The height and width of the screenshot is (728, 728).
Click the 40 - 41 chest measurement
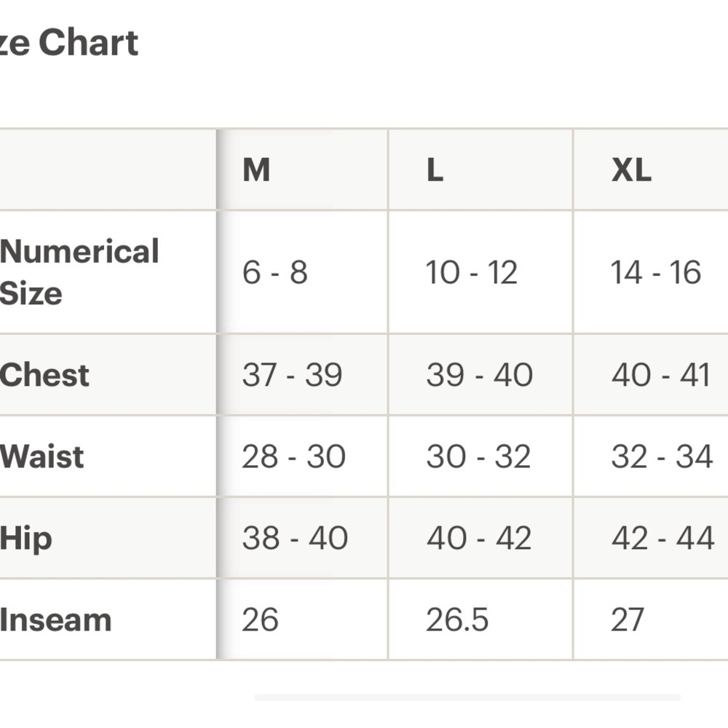point(660,375)
